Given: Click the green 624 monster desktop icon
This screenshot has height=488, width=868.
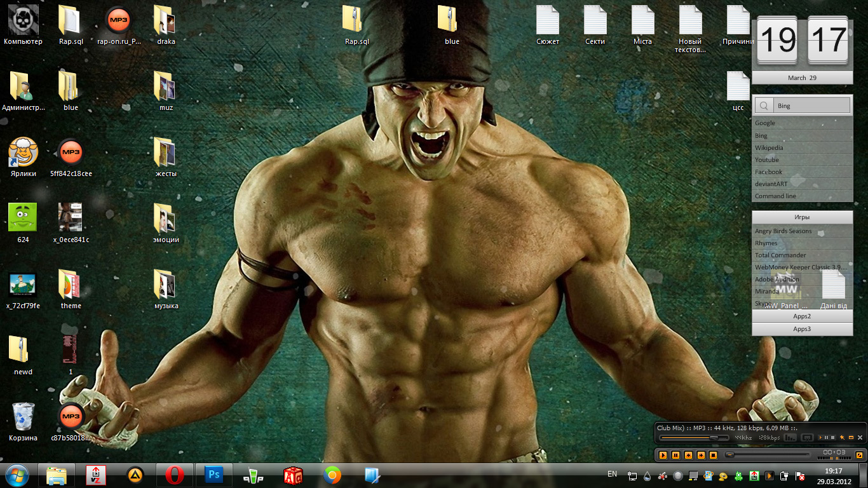Looking at the screenshot, I should point(24,218).
